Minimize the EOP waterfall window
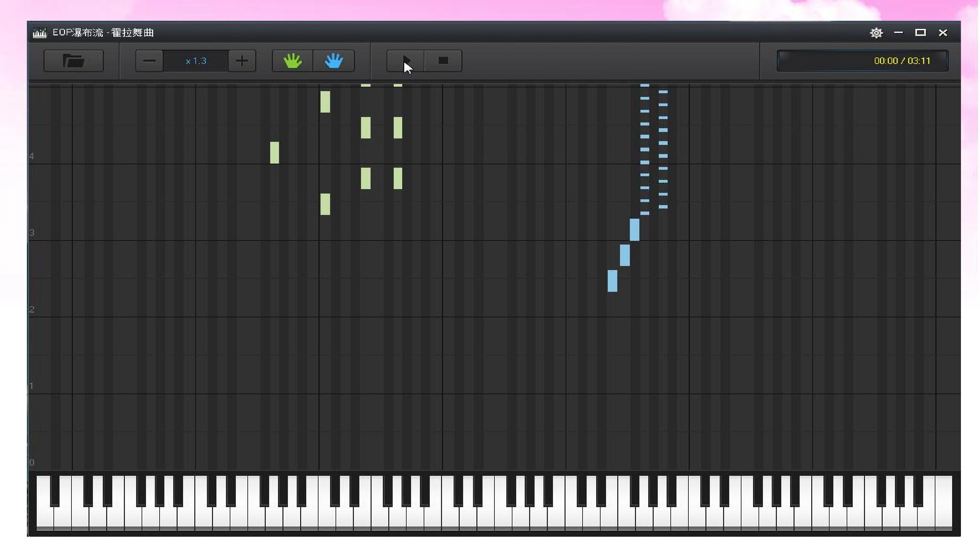This screenshot has height=551, width=980. pos(899,33)
